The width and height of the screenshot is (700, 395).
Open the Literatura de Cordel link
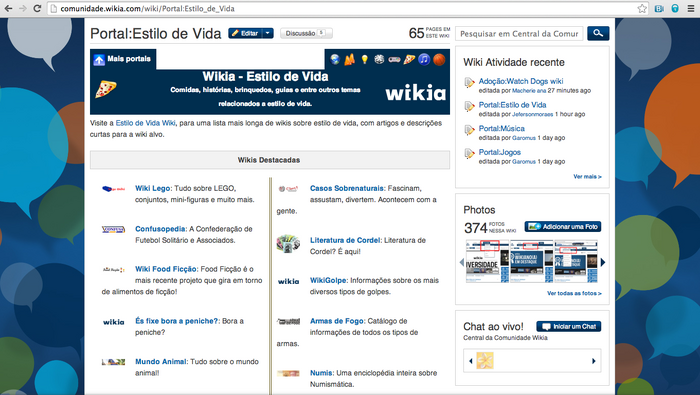(345, 240)
